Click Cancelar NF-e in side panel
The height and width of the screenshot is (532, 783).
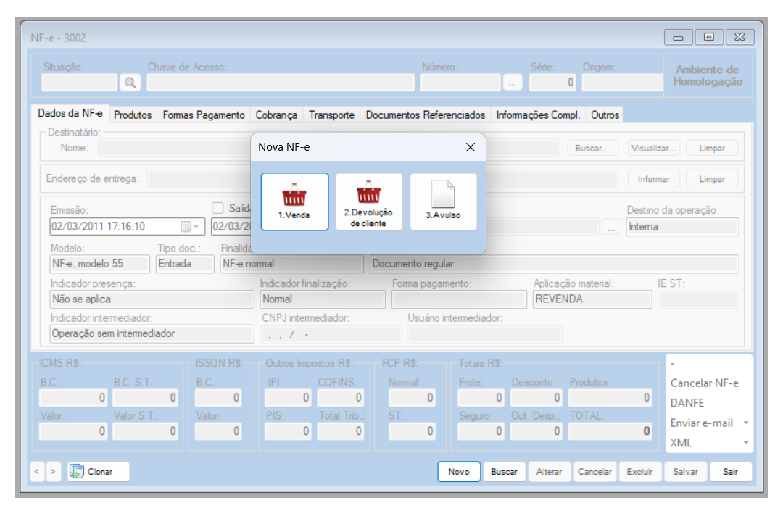[x=704, y=383]
